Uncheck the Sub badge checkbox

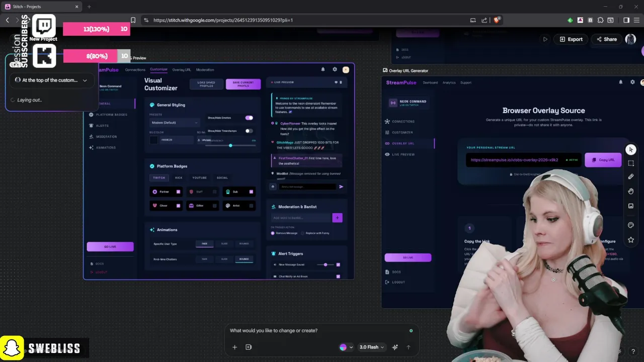(252, 192)
